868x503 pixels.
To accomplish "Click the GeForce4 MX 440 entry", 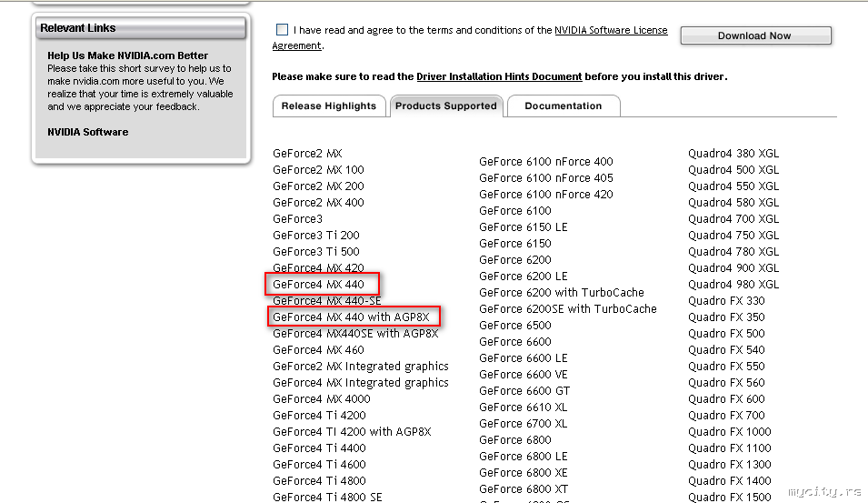I will tap(318, 284).
